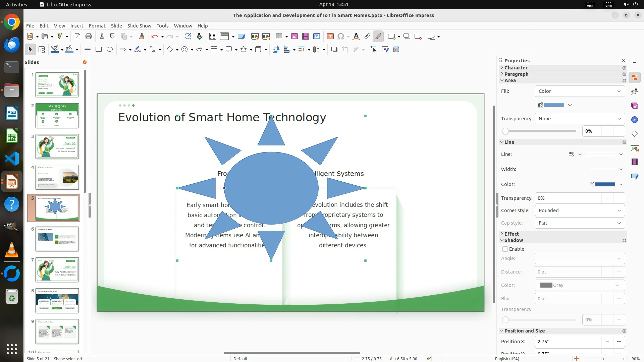Viewport: 644px width, 362px height.
Task: Select the Ellipse shape tool
Action: pyautogui.click(x=110, y=50)
